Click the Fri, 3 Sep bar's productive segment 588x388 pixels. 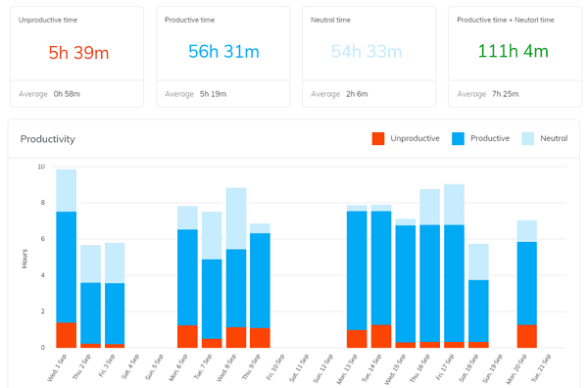(x=115, y=314)
